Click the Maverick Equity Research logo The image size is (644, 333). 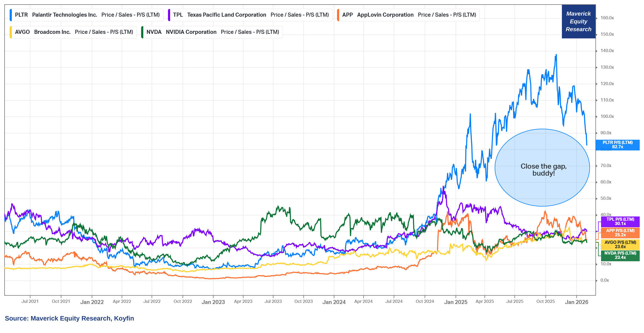[x=578, y=21]
